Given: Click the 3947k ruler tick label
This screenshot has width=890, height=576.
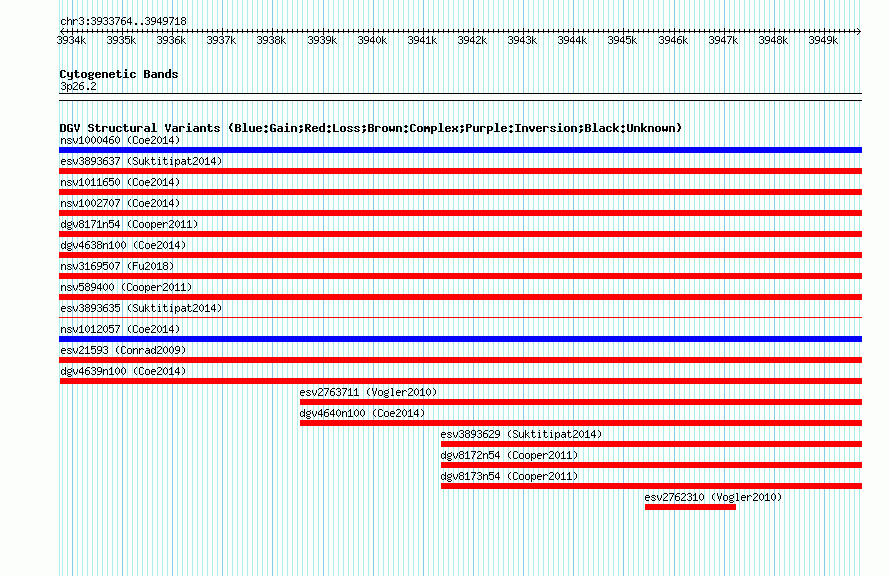Looking at the screenshot, I should click(x=723, y=40).
